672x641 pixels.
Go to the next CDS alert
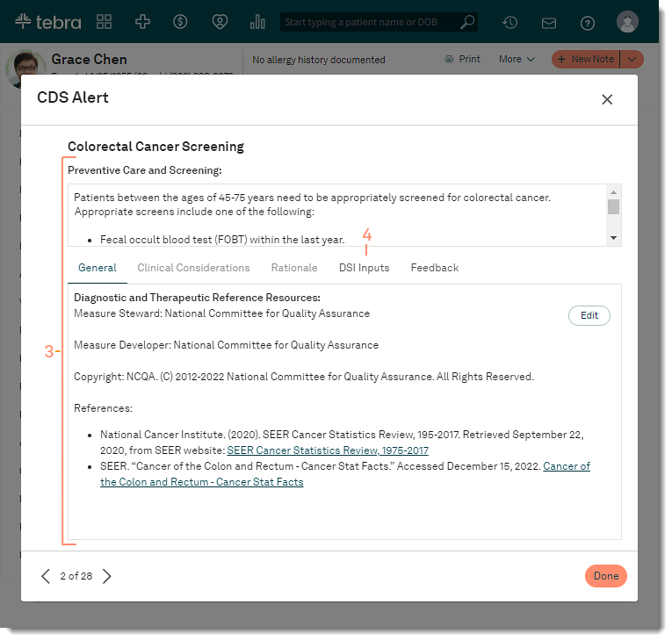pyautogui.click(x=106, y=576)
